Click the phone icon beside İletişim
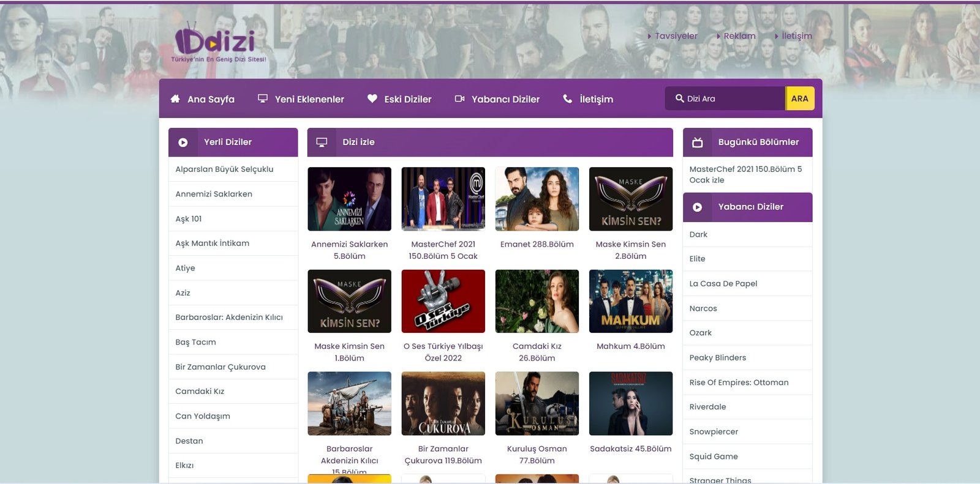 point(568,99)
